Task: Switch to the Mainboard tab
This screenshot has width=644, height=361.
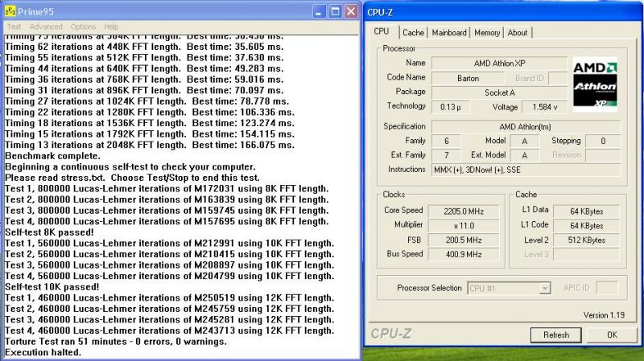Action: click(449, 32)
